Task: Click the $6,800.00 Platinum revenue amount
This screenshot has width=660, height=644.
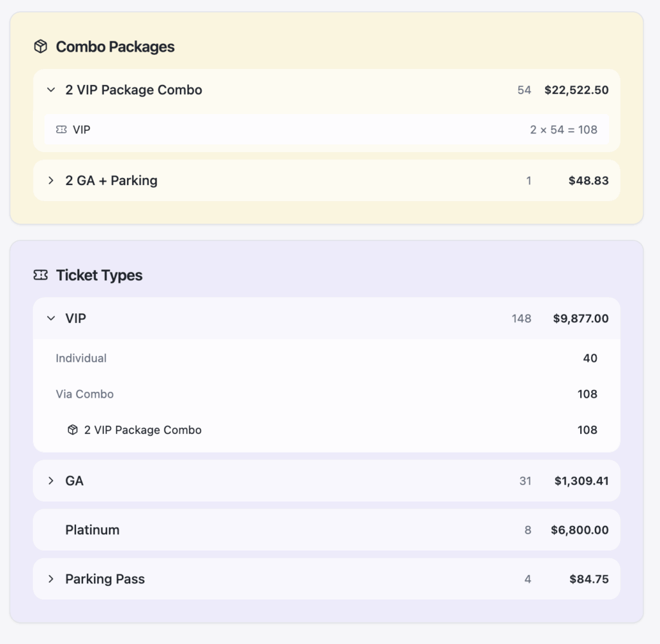Action: [579, 530]
